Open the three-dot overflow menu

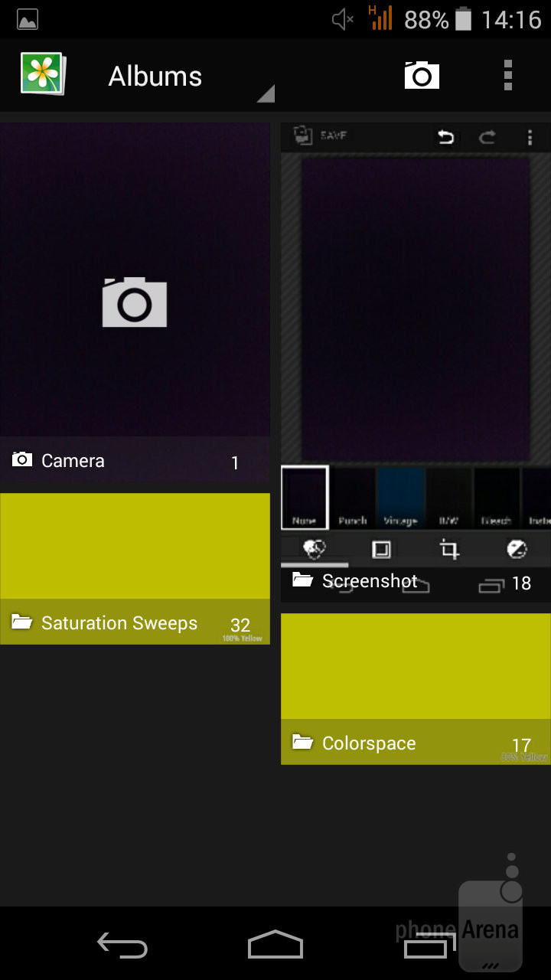point(507,75)
